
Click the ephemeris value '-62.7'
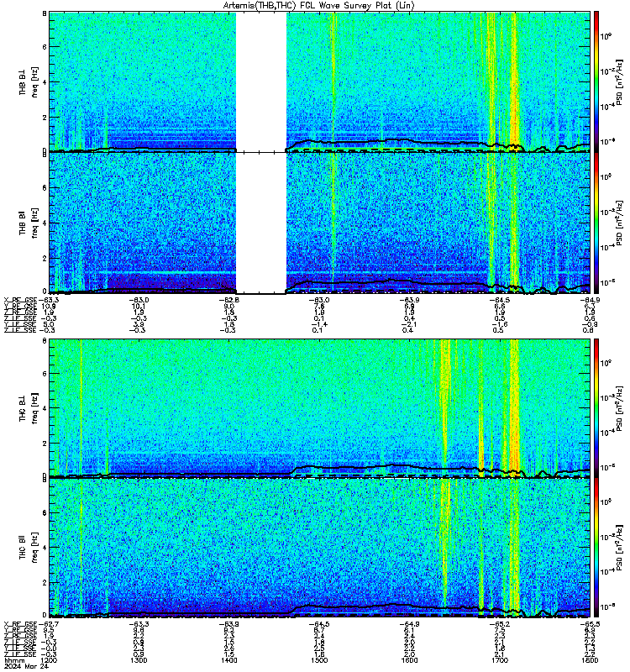[x=47, y=624]
